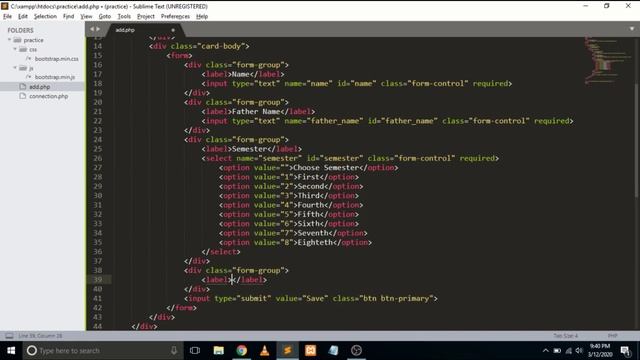Change PHP syntax in status bar

[612, 336]
